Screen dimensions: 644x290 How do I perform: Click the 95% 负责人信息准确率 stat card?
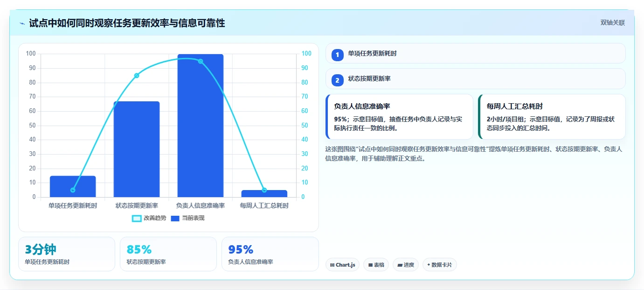coord(270,254)
